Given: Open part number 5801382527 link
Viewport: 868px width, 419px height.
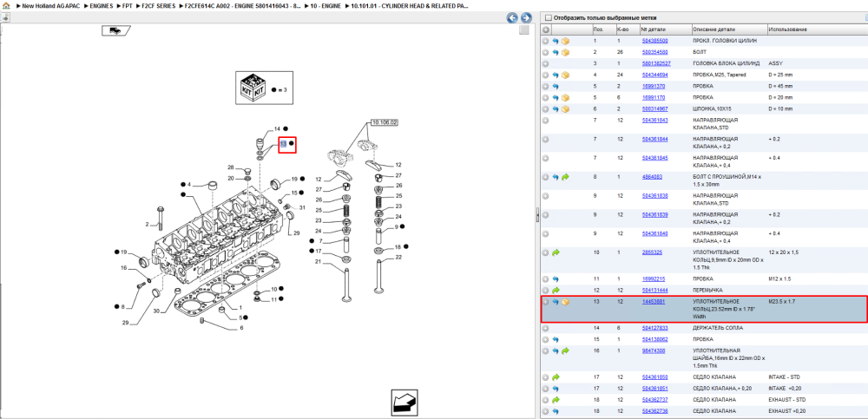Looking at the screenshot, I should pos(656,63).
